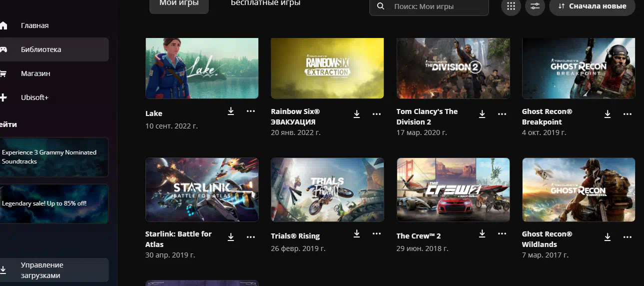644x286 pixels.
Task: Download Tom Clancy's The Division 2
Action: 482,114
